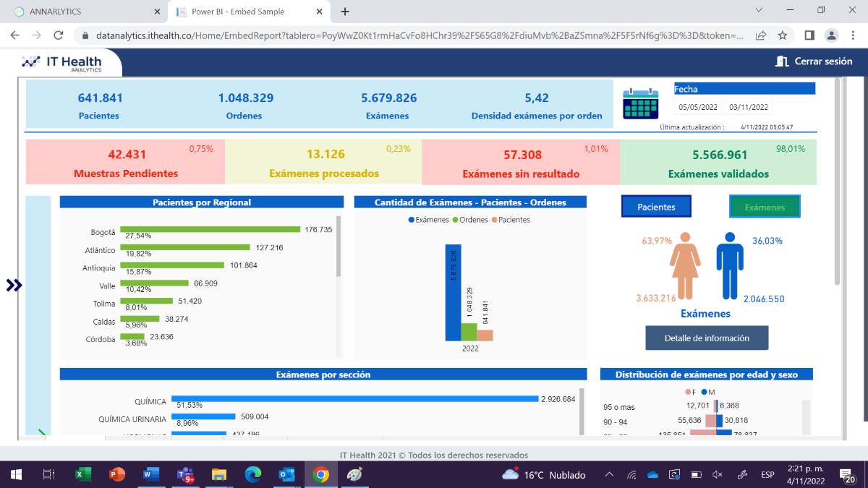Click the door icon beside Cerrar sesión
Screen dimensions: 868x488
pos(782,61)
